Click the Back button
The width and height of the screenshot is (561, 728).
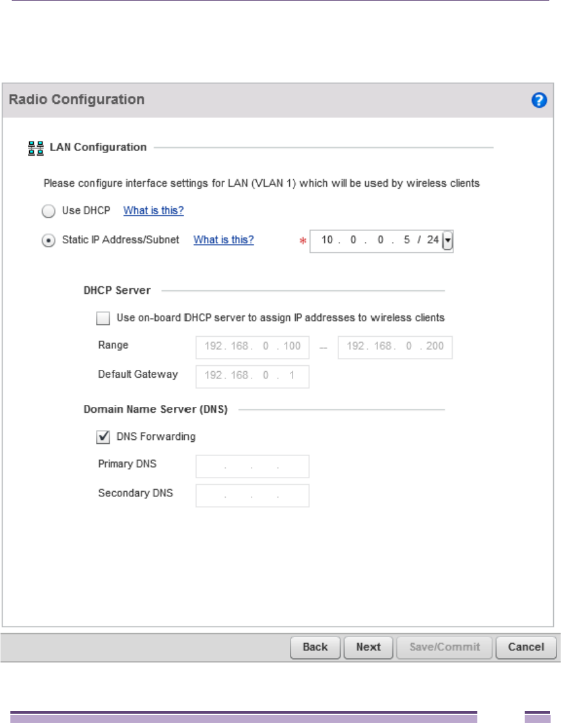coord(315,647)
